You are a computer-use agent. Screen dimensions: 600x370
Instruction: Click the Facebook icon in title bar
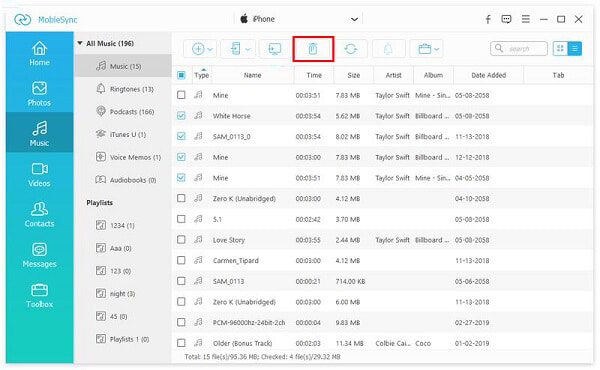coord(488,19)
